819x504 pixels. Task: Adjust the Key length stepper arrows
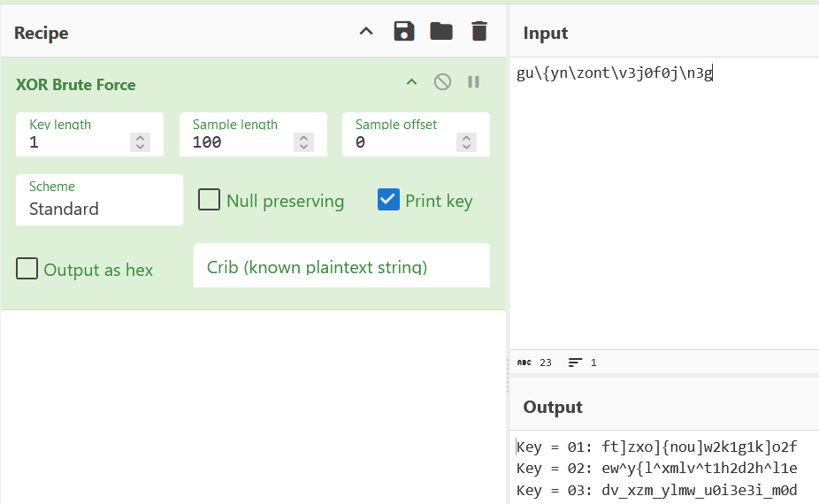coord(140,141)
